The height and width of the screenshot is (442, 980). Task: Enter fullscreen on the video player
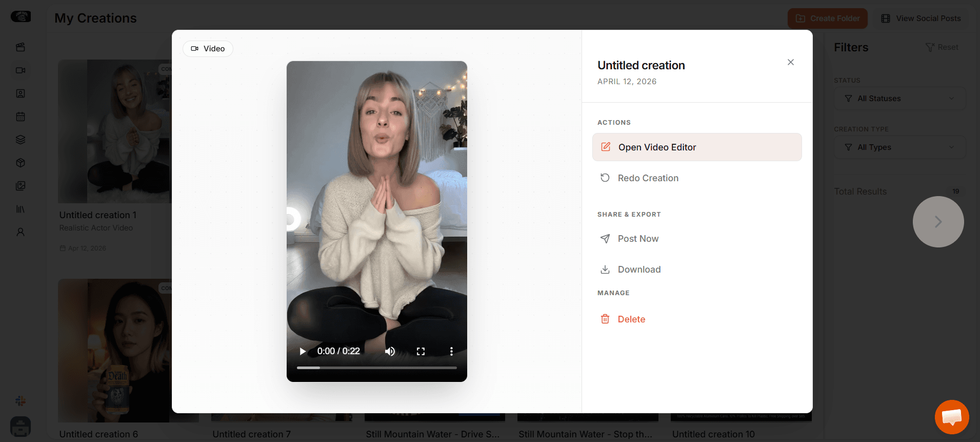click(x=421, y=351)
